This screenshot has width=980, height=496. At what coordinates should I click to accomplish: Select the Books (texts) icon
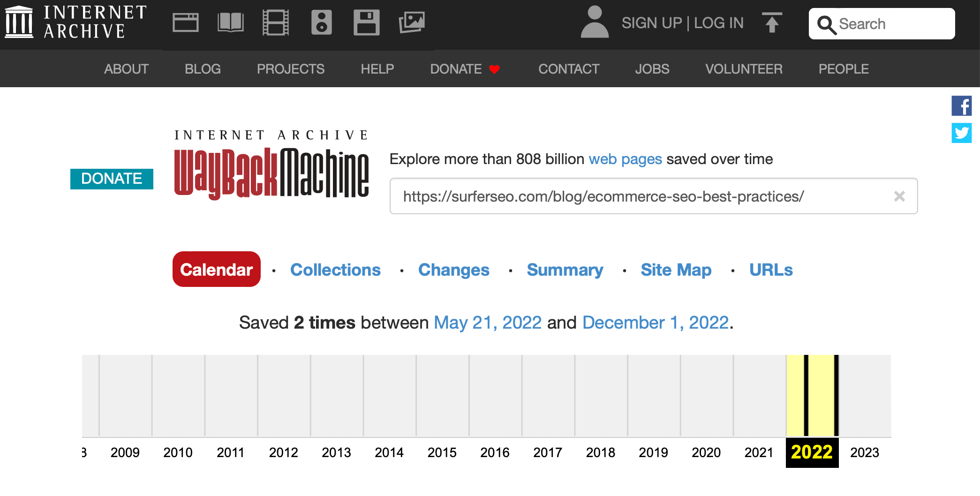point(231,22)
